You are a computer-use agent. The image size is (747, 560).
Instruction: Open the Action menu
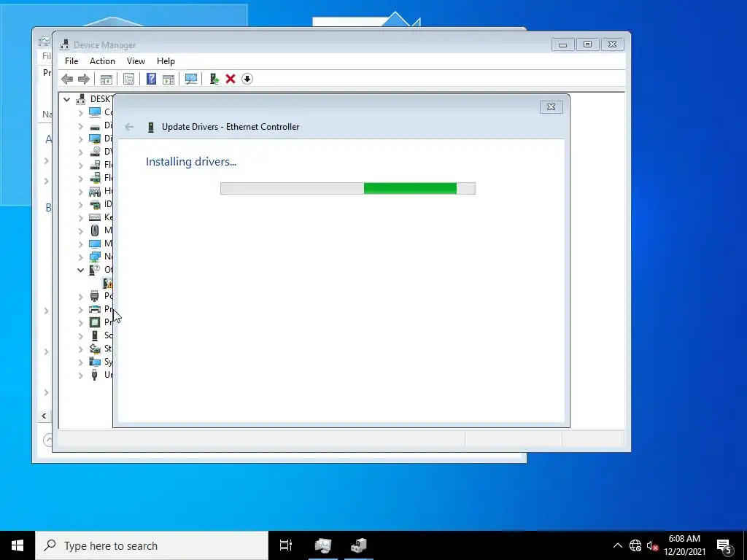click(x=102, y=61)
